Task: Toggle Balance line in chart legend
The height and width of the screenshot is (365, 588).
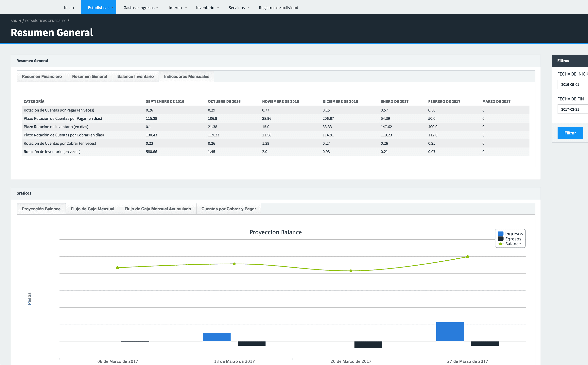Action: [x=509, y=244]
